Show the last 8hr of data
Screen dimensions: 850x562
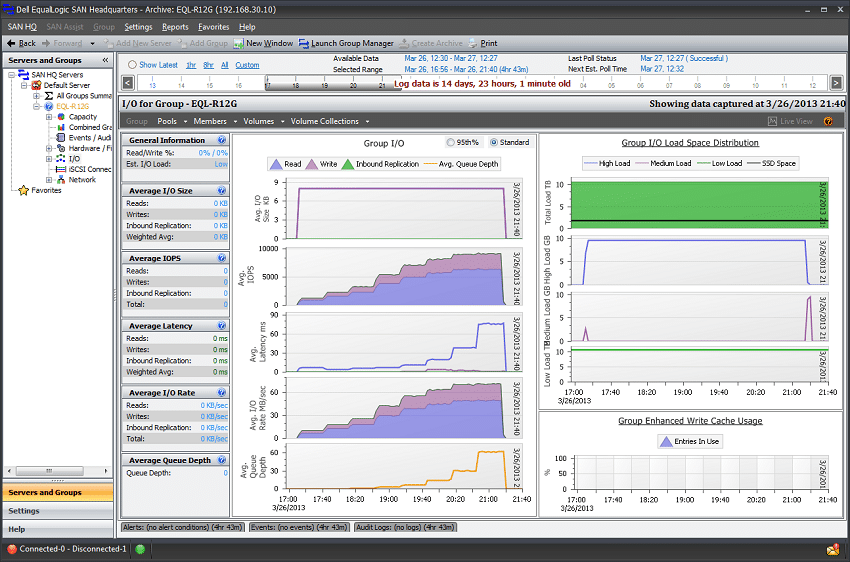coord(209,65)
